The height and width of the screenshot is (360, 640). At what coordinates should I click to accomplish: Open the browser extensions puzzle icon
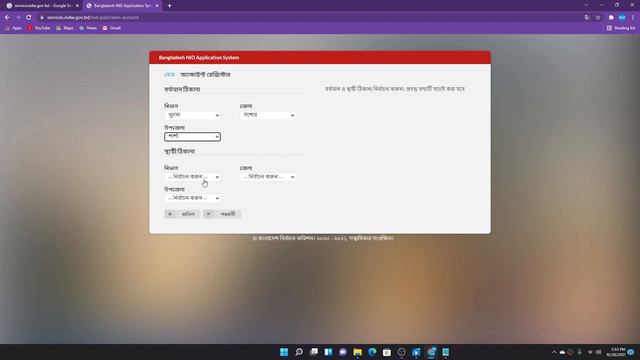coord(611,18)
